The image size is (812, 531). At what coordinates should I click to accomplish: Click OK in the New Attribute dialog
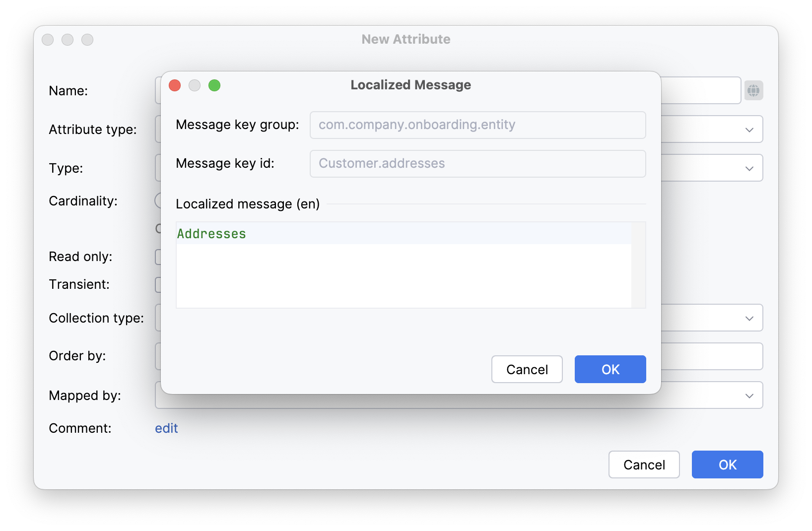point(727,465)
